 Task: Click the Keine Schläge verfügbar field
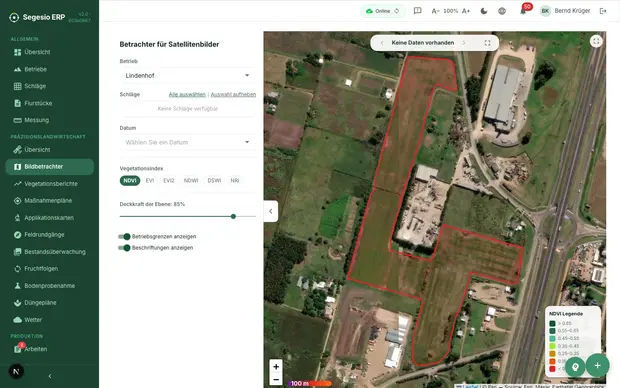point(187,109)
